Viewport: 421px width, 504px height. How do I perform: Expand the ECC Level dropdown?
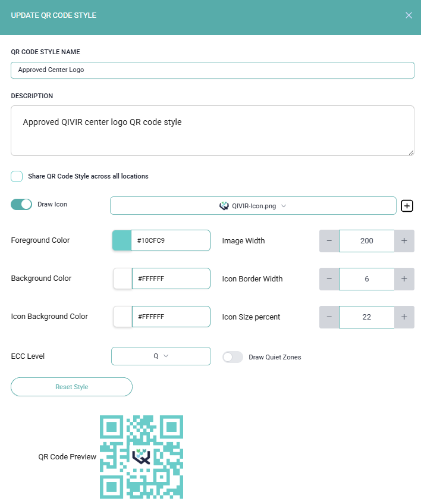[x=161, y=356]
